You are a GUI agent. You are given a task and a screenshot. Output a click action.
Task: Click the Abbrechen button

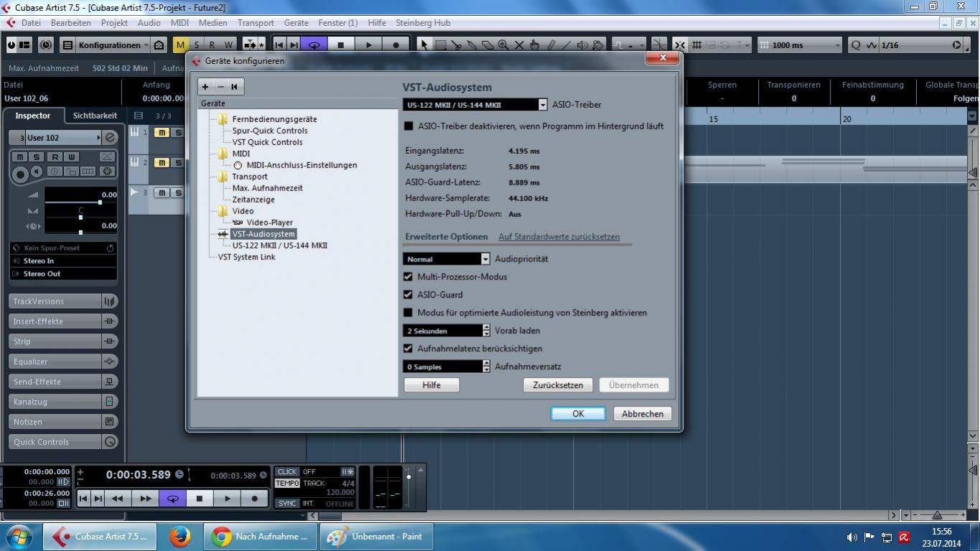click(643, 414)
